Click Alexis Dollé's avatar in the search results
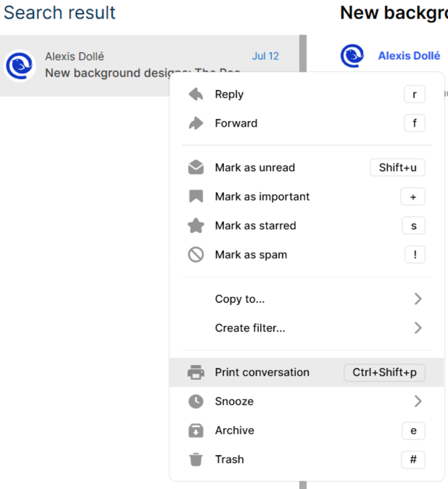 coord(19,66)
